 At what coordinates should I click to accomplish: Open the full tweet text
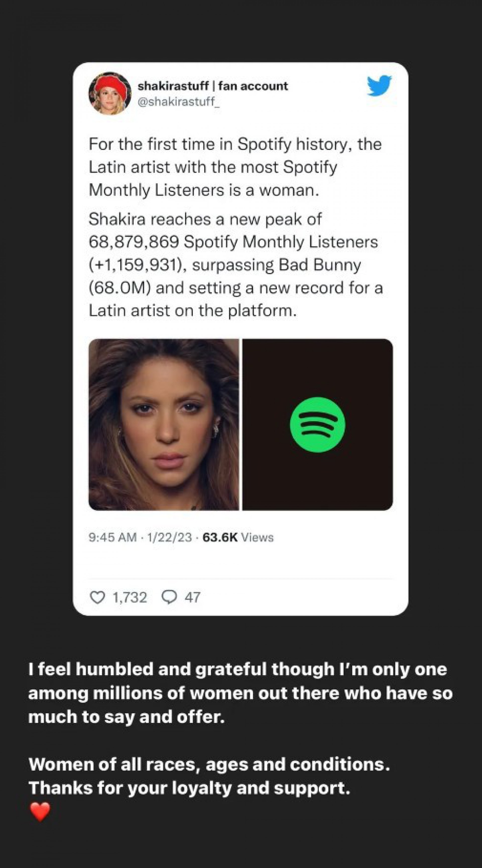236,226
